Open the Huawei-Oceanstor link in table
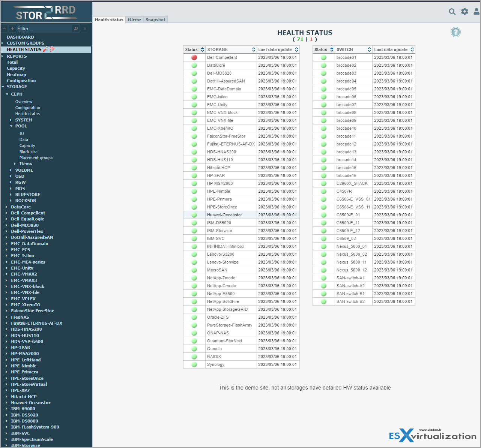Image resolution: width=481 pixels, height=448 pixels. coord(224,215)
